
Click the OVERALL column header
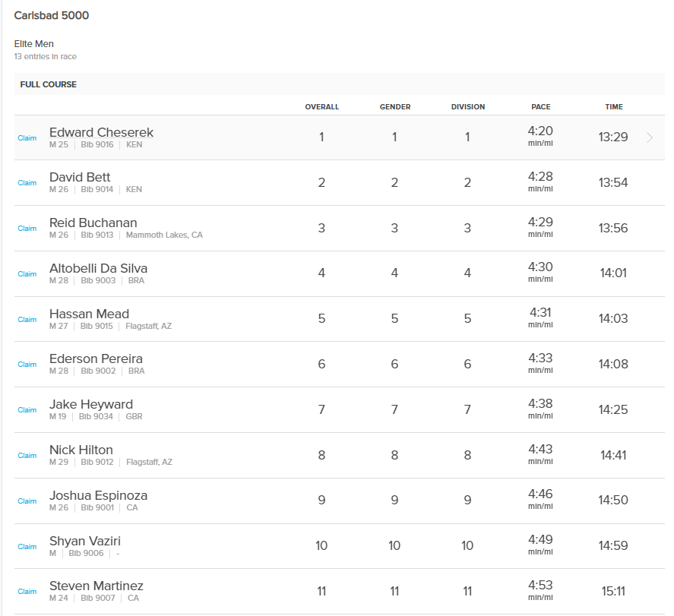[322, 107]
